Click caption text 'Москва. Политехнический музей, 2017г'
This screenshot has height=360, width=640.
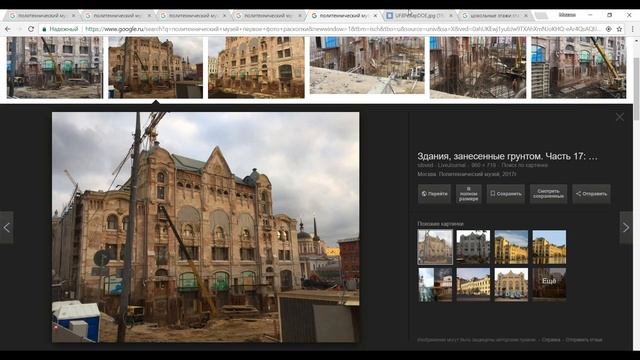(x=467, y=174)
